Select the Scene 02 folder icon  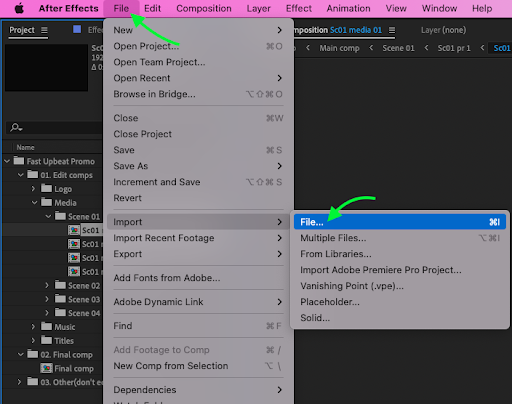[60, 285]
